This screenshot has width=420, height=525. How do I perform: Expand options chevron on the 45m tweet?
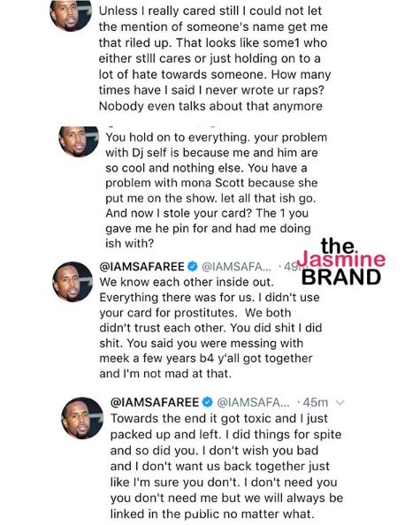pyautogui.click(x=340, y=403)
